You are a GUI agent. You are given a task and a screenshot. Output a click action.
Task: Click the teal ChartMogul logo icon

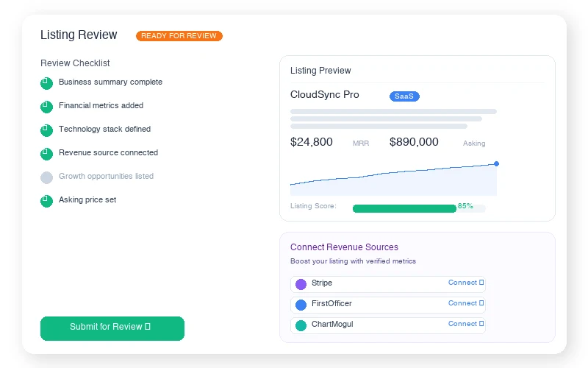(301, 325)
